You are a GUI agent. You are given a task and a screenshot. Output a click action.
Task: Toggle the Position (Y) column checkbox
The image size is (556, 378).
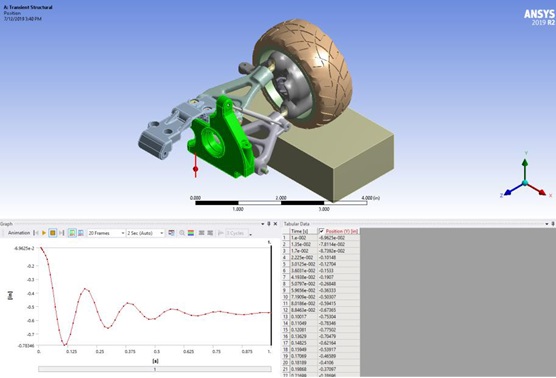pyautogui.click(x=322, y=231)
